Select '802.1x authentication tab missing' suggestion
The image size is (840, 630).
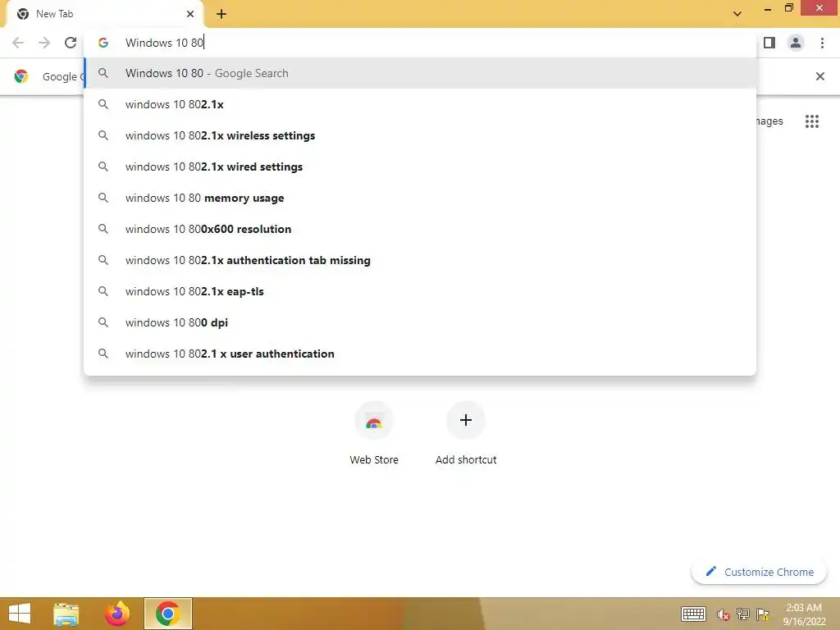point(421,260)
